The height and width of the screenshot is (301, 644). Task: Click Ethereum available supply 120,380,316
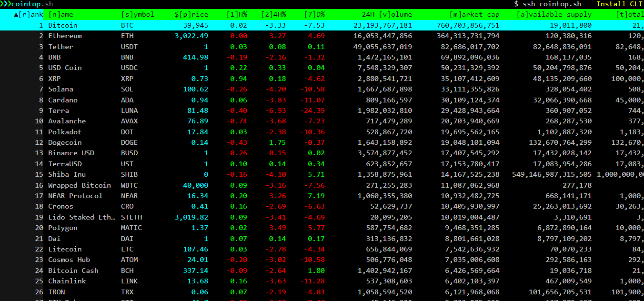point(569,36)
